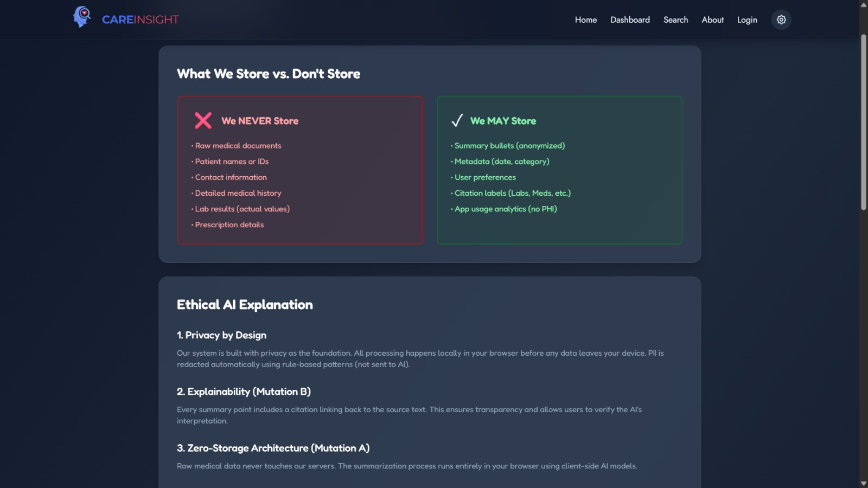Click the 'We MAY Store' card
Screen dimensions: 868x488
[x=559, y=170]
